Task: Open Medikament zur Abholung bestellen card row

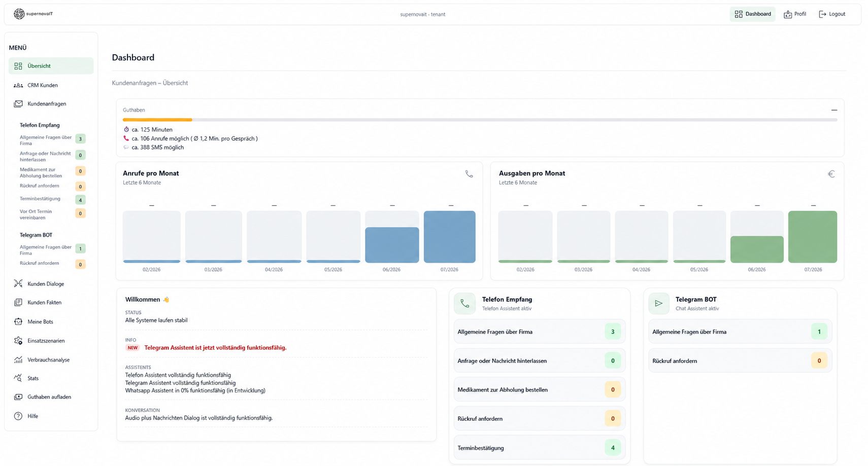Action: pyautogui.click(x=540, y=389)
